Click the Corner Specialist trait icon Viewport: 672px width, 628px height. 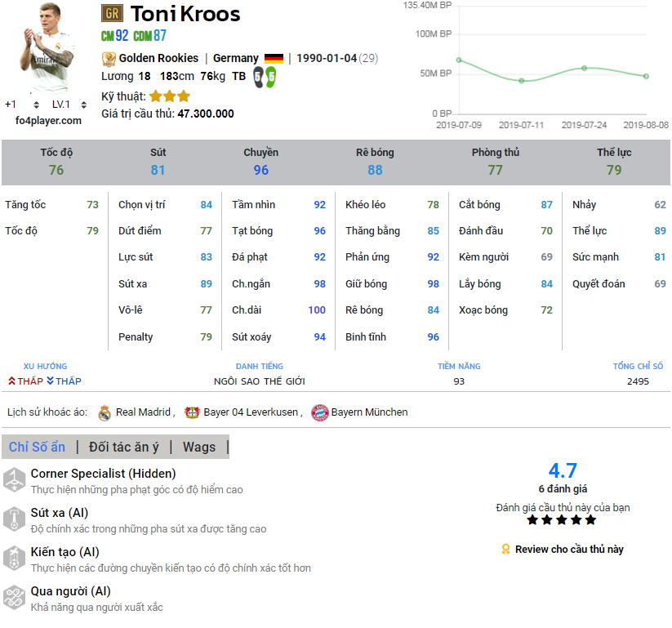point(14,480)
